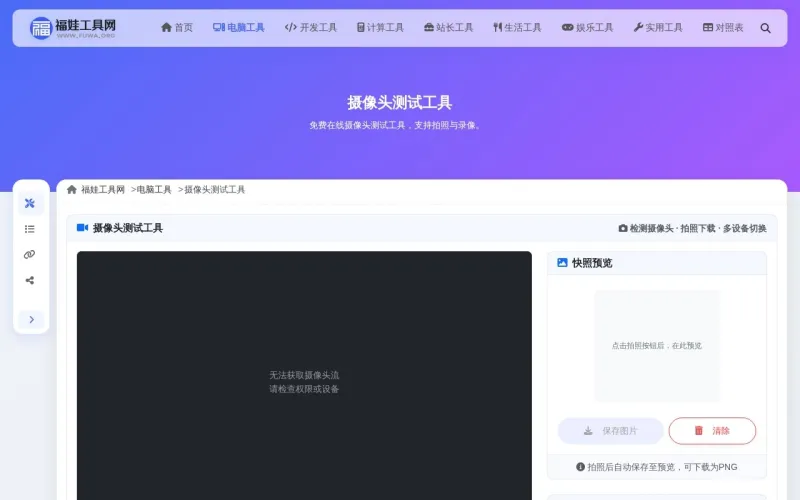The width and height of the screenshot is (800, 500).
Task: Click the breadcrumb home icon
Action: (x=71, y=190)
